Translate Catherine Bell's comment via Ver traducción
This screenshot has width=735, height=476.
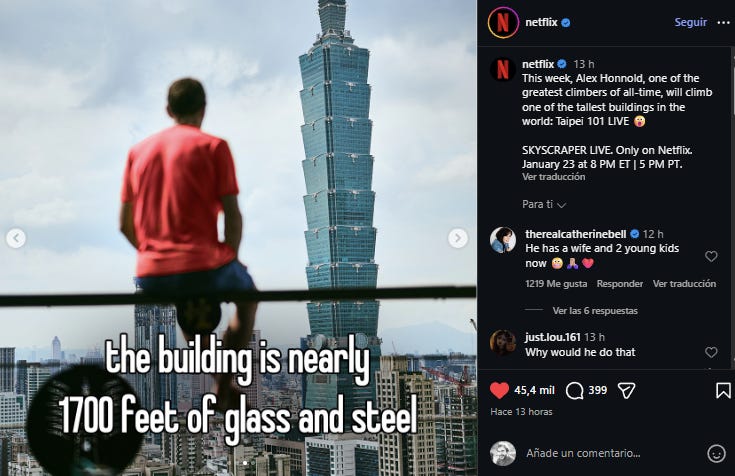coord(684,284)
